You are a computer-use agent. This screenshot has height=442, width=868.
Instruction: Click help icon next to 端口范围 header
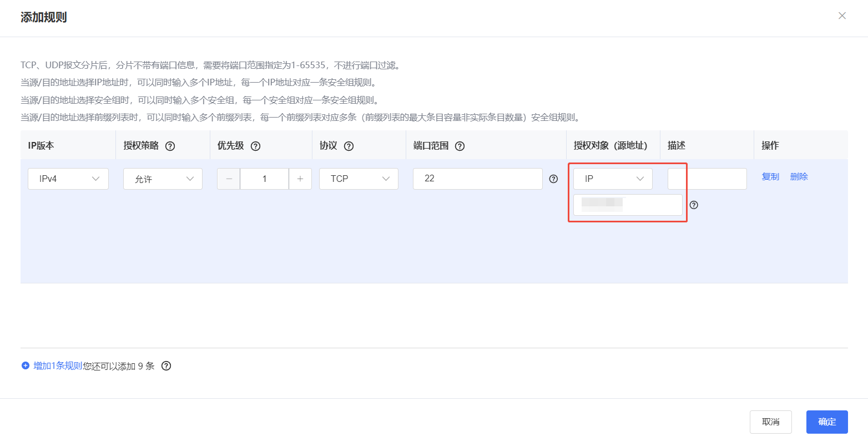pos(460,146)
